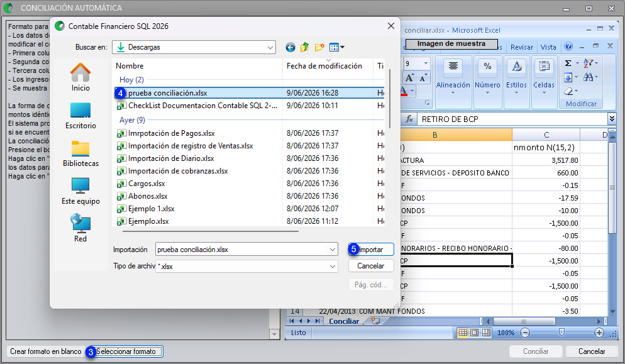The image size is (625, 364).
Task: Open the Revisar ribbon tab
Action: [x=521, y=47]
